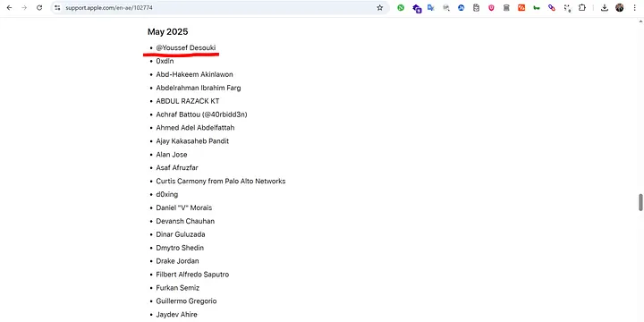The height and width of the screenshot is (322, 644).
Task: Open the purple extension with number badge
Action: click(417, 8)
